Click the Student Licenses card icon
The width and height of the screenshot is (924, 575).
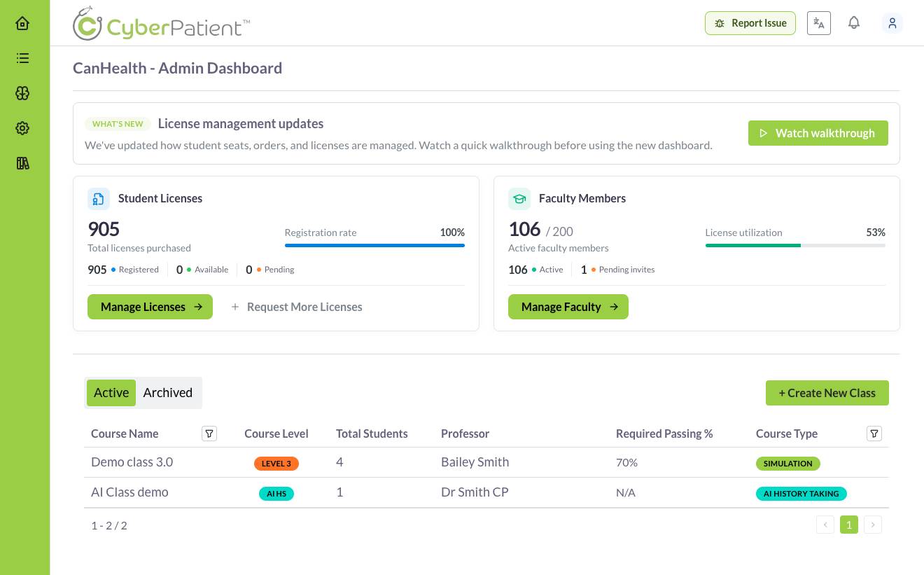[x=99, y=199]
